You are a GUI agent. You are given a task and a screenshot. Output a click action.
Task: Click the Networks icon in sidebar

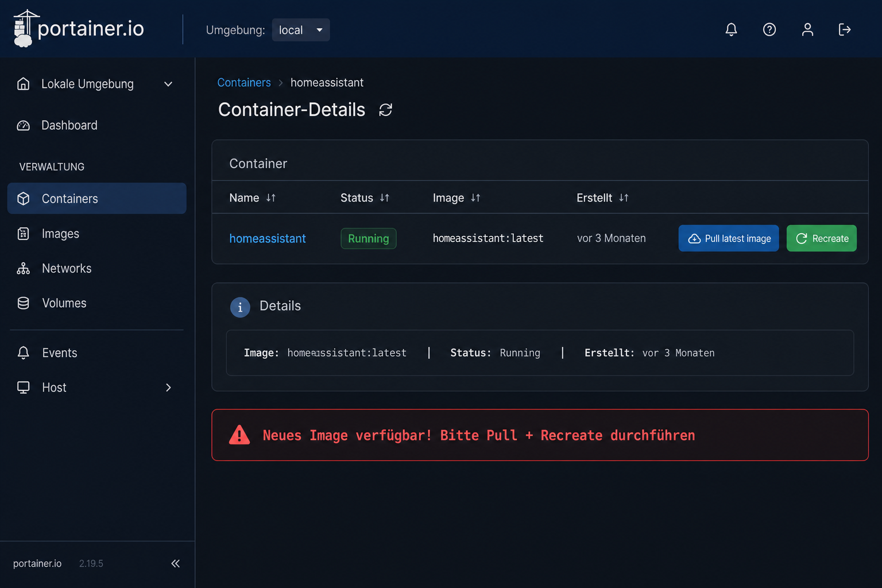[24, 268]
